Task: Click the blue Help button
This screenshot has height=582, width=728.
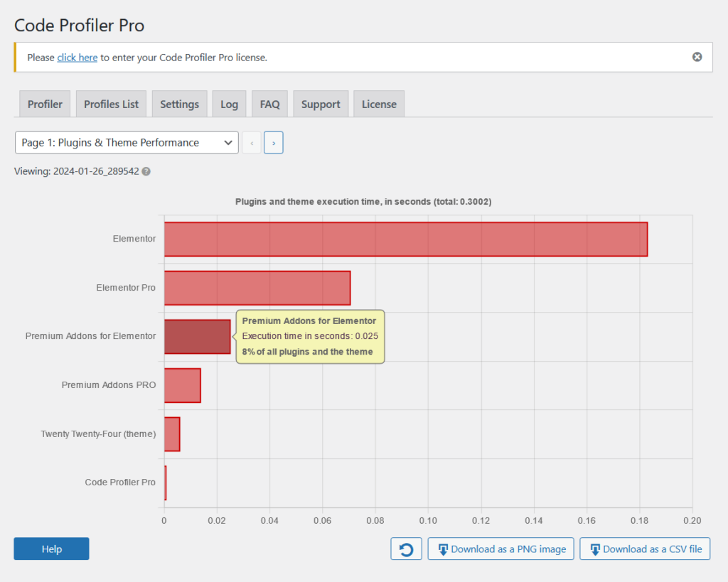Action: click(51, 549)
